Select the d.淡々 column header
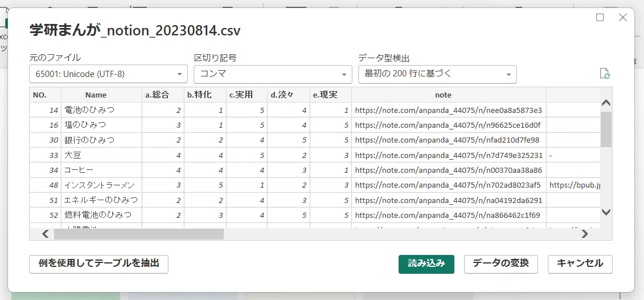644x300 pixels. (x=288, y=95)
